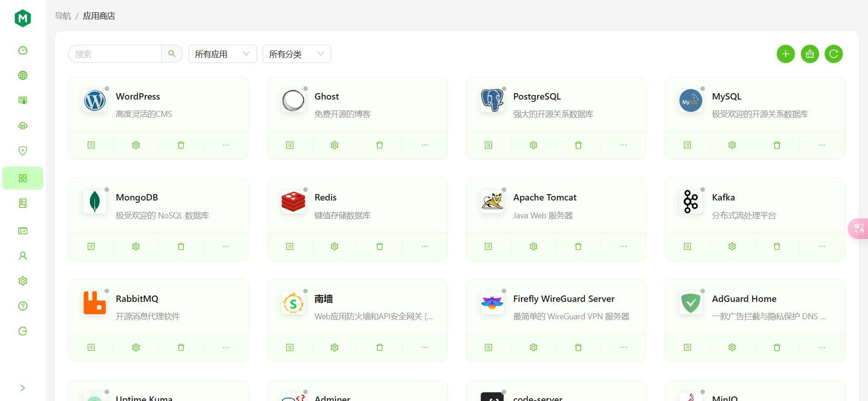Open WordPress settings gear icon
Viewport: 868px width, 401px height.
point(136,145)
